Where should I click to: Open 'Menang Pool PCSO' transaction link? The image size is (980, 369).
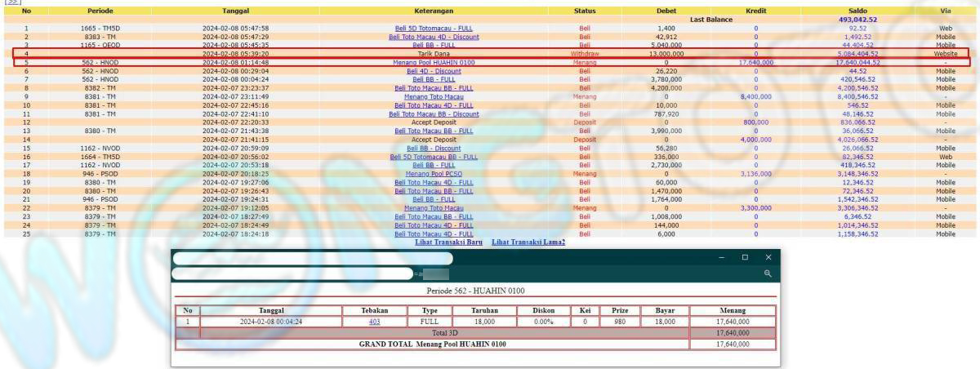point(434,174)
